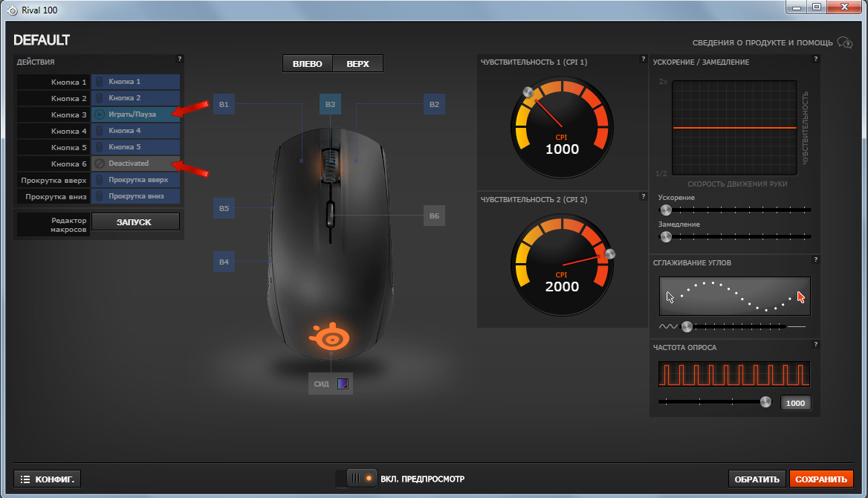The height and width of the screenshot is (498, 868).
Task: Click the question mark on CPI 2 panel
Action: (x=644, y=196)
